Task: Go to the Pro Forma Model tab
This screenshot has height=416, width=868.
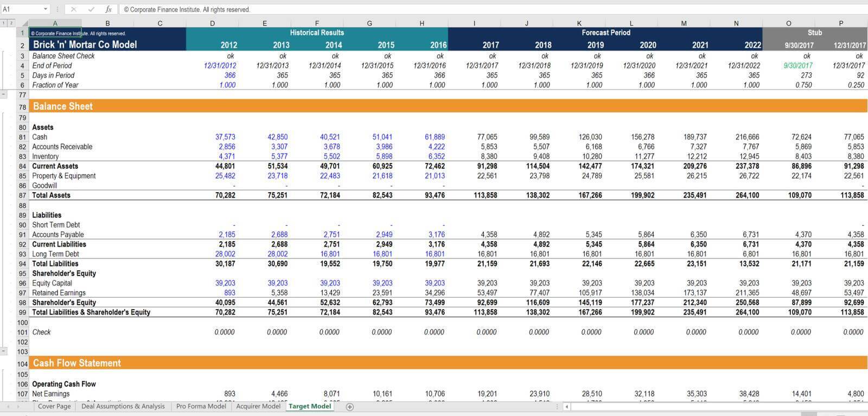Action: [201, 406]
